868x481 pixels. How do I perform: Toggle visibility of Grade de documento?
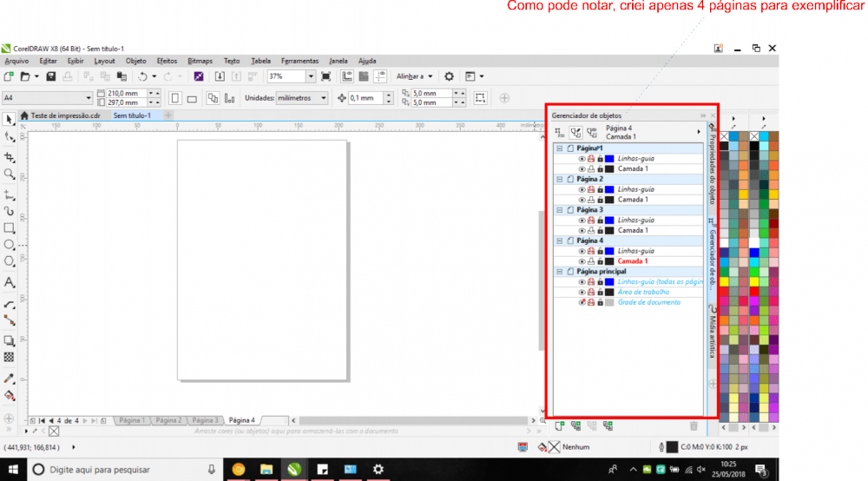click(582, 302)
